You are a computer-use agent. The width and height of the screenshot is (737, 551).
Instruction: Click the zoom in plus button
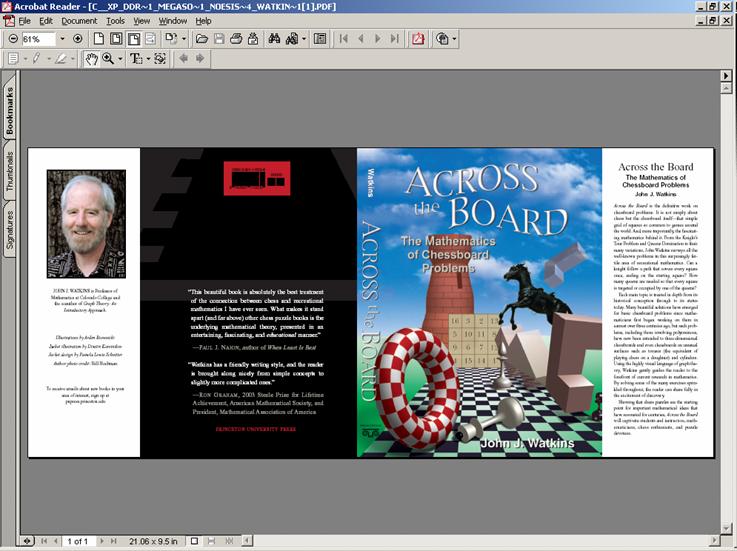pos(78,39)
